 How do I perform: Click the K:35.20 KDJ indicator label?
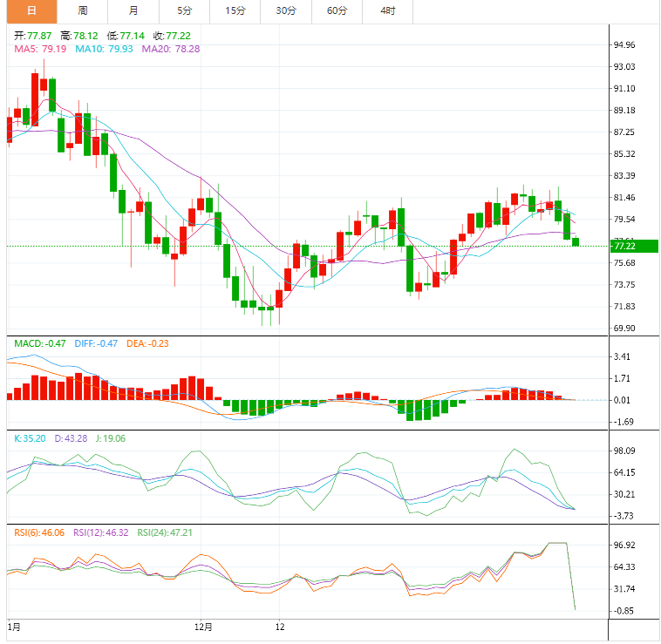coord(29,437)
